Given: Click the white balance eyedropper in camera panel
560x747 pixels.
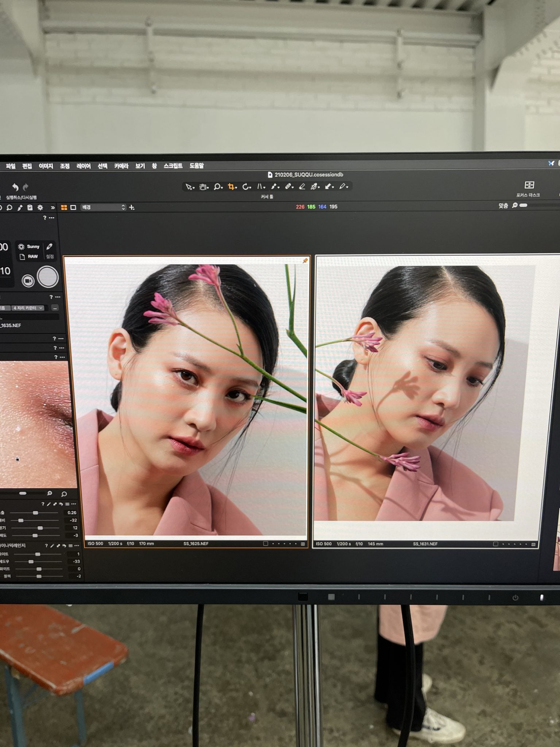Looking at the screenshot, I should point(49,247).
